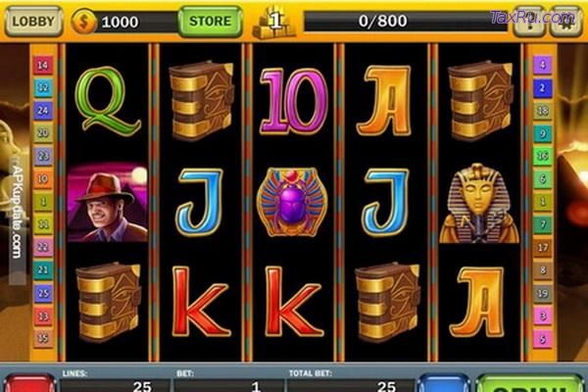
Task: Click the Bet value field showing 1
Action: (x=229, y=385)
